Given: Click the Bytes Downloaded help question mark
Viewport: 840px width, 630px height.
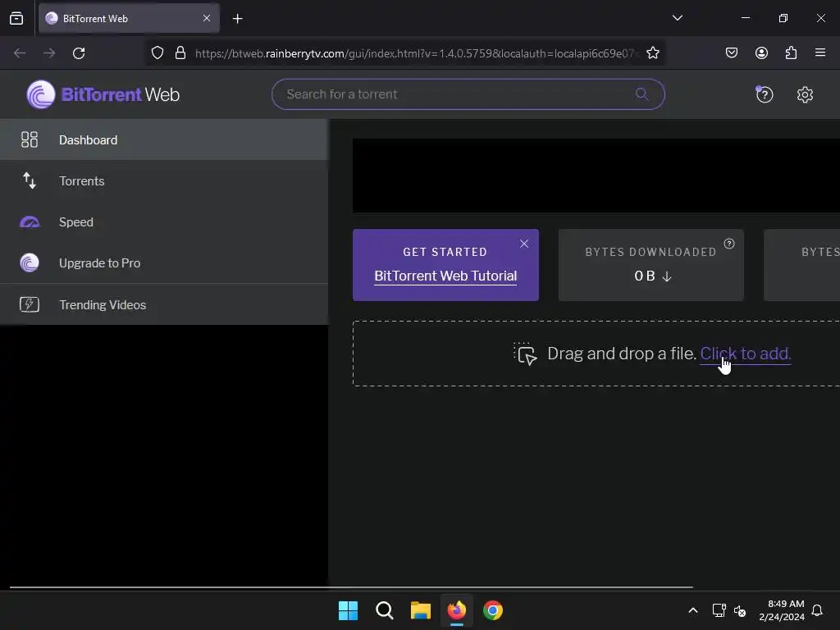Looking at the screenshot, I should click(729, 244).
